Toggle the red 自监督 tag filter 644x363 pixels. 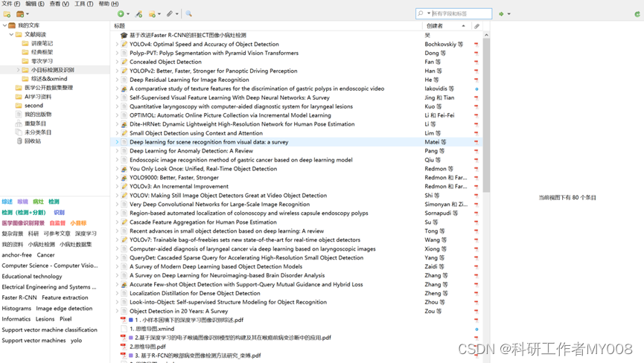(57, 223)
